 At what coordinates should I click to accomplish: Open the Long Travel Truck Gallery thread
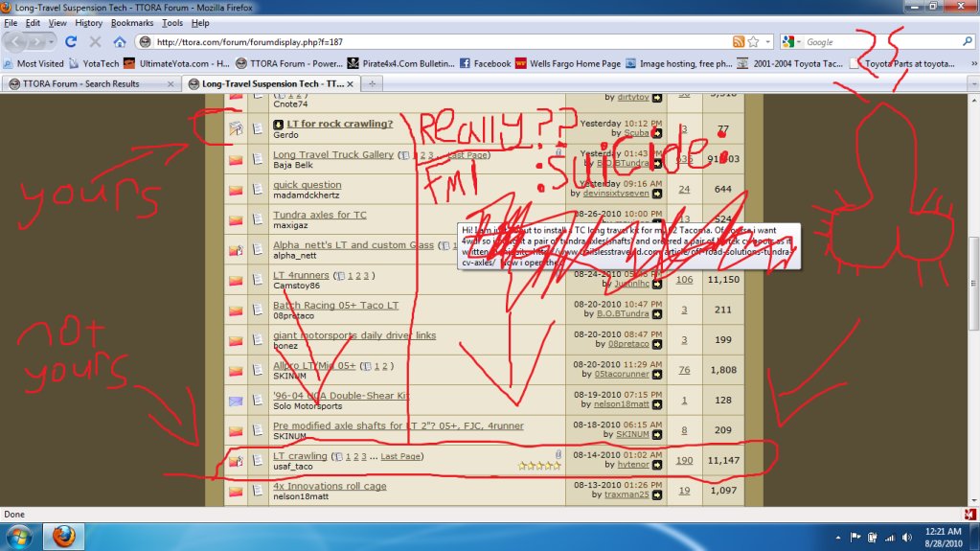click(x=333, y=154)
